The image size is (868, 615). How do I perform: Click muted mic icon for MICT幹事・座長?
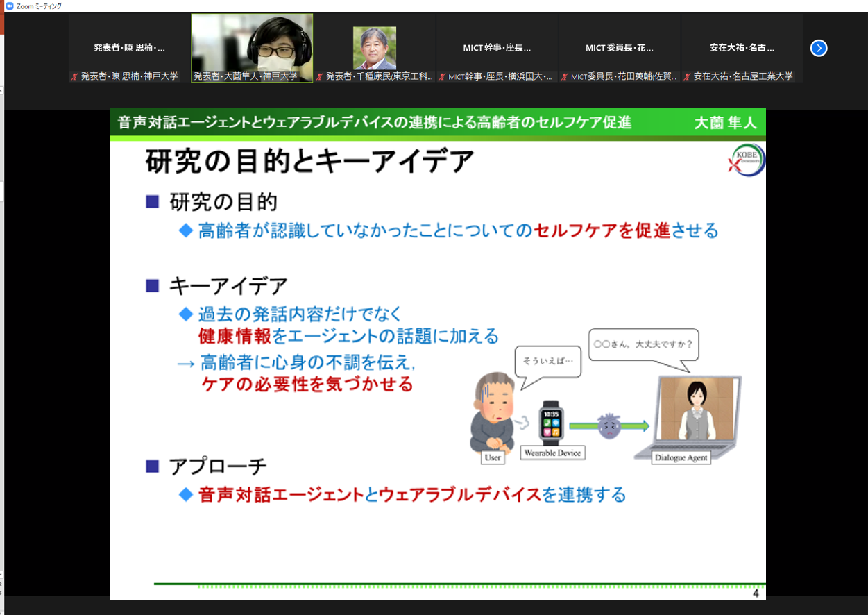tap(442, 76)
